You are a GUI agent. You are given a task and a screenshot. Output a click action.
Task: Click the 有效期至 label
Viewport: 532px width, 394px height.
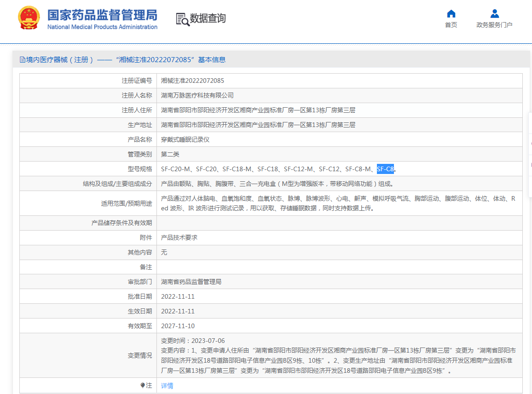tap(140, 326)
